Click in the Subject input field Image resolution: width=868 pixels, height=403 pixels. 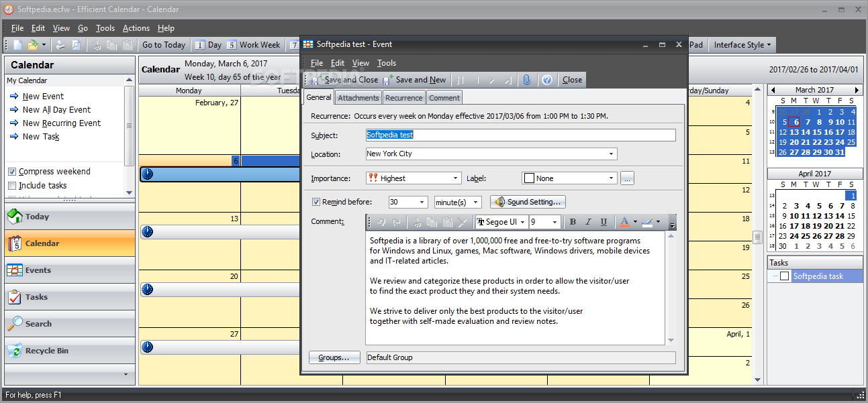click(x=520, y=135)
